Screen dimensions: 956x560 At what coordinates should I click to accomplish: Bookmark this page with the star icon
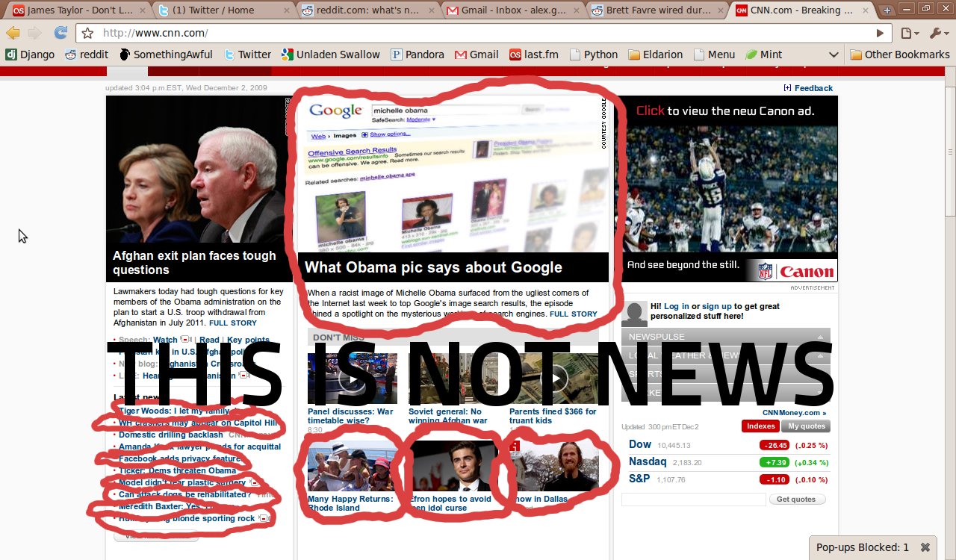pos(87,33)
